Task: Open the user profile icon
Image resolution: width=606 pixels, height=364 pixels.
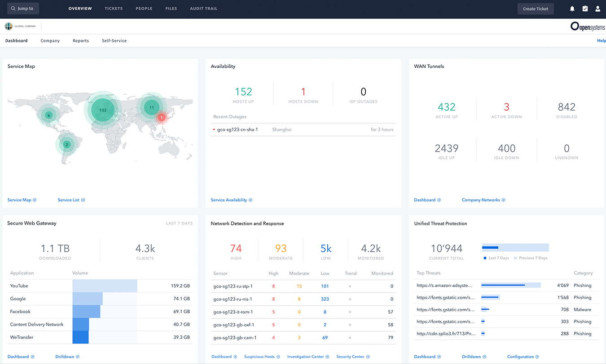Action: coord(597,9)
